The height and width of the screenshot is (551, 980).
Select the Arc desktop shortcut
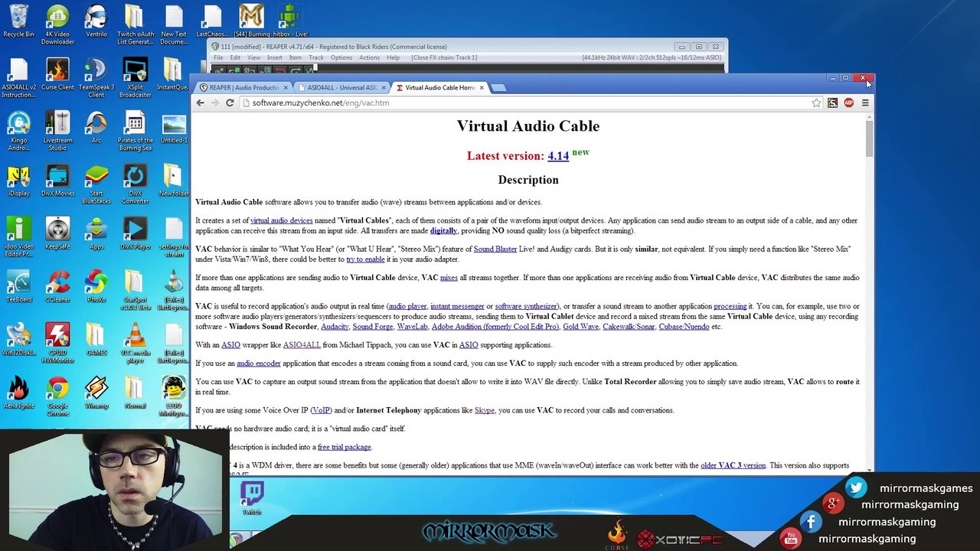(x=96, y=127)
